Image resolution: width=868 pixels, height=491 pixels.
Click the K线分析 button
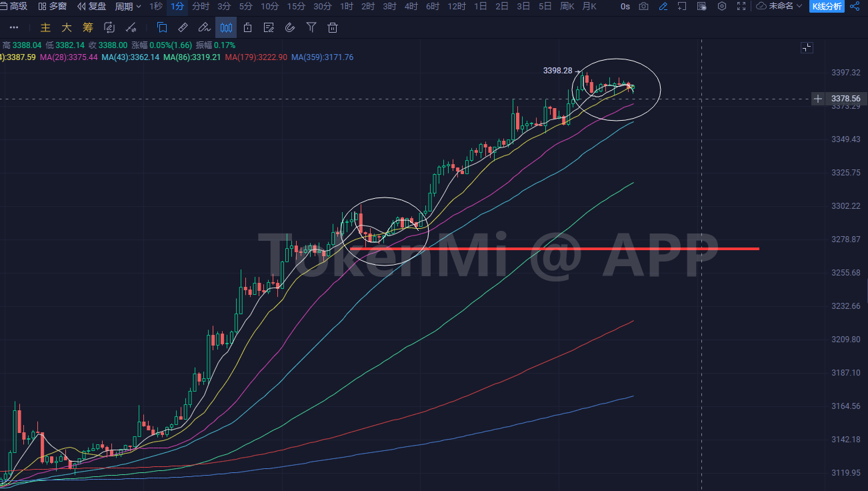tap(827, 7)
